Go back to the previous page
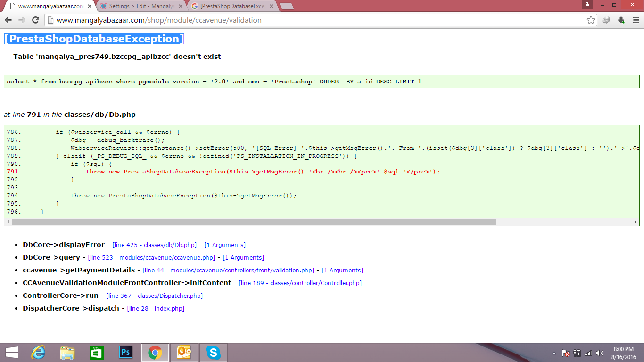644x362 pixels. [8, 20]
